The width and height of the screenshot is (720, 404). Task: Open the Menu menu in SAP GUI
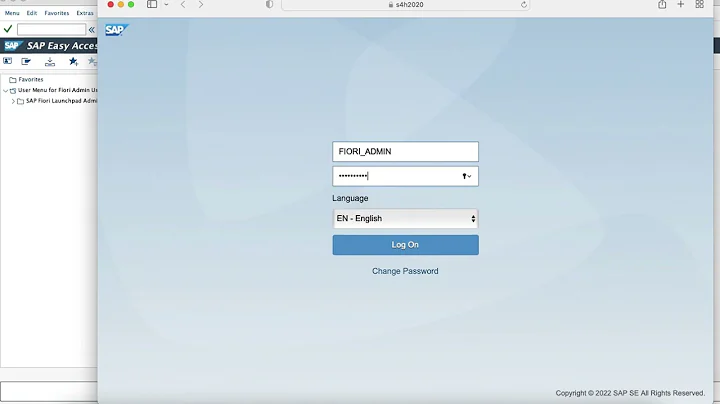[12, 13]
